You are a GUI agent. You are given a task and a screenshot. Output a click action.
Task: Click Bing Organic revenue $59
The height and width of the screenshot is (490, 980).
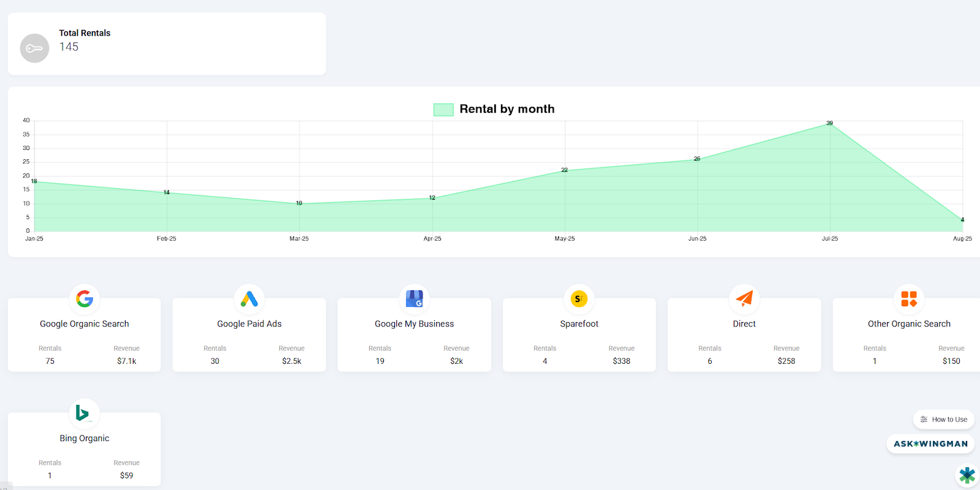coord(127,476)
